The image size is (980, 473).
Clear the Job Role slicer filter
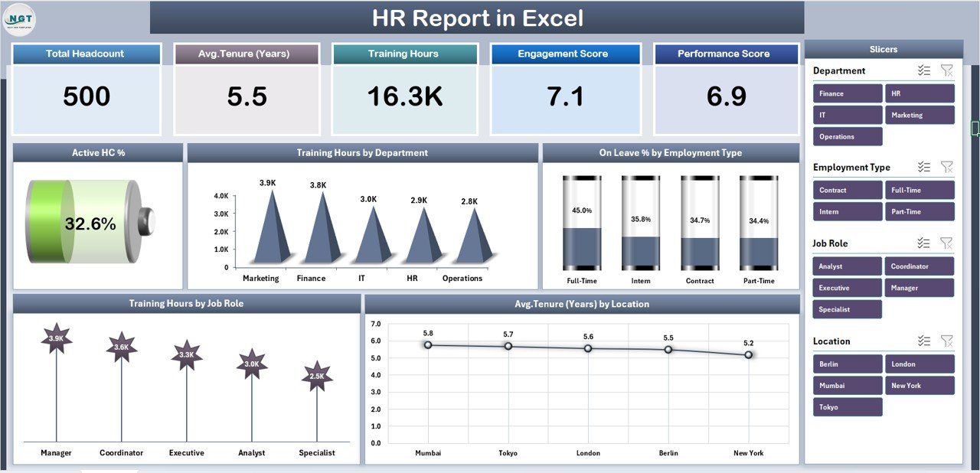(x=947, y=243)
